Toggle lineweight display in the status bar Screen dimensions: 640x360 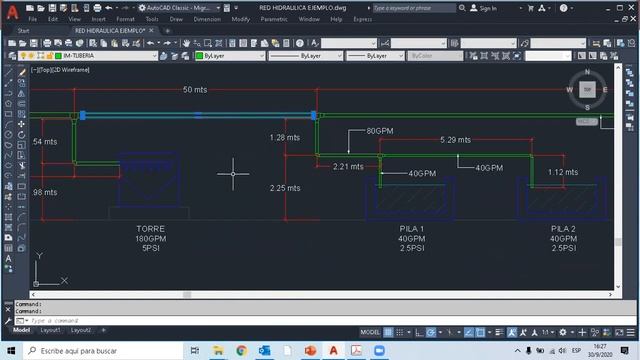pos(499,333)
